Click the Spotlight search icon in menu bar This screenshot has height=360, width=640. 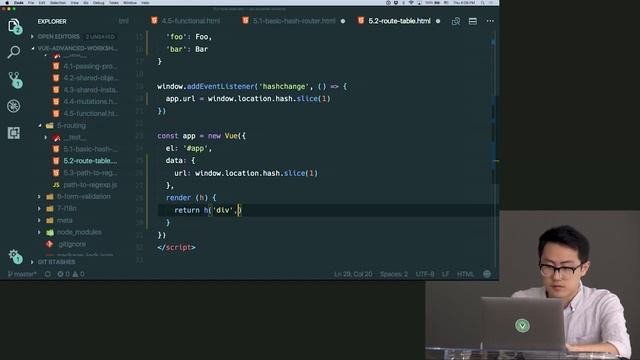pos(482,2)
